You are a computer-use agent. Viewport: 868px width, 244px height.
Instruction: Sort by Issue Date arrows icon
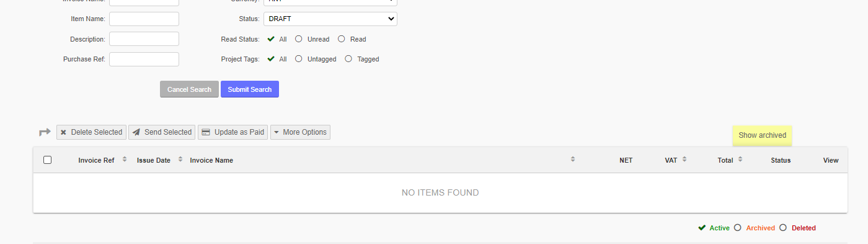coord(180,160)
